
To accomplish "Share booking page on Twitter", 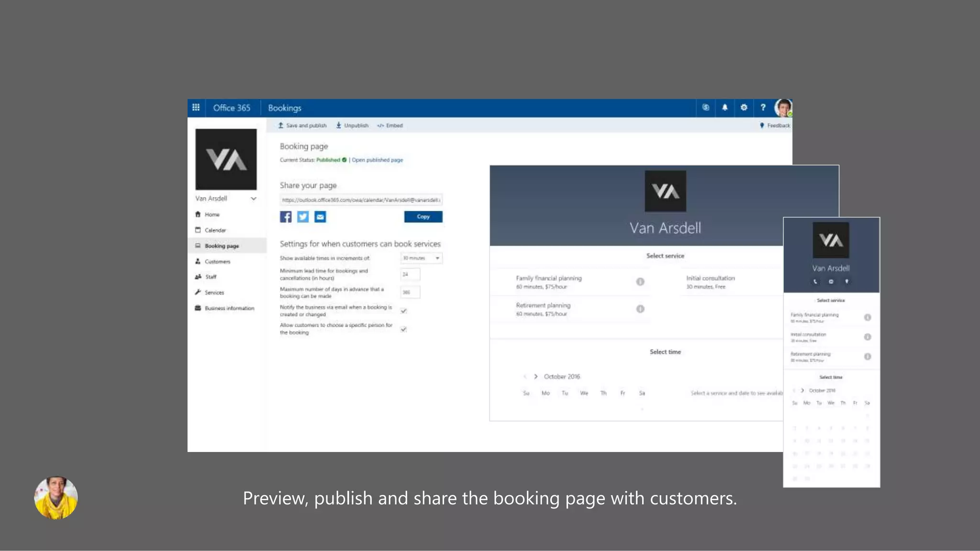I will (303, 217).
